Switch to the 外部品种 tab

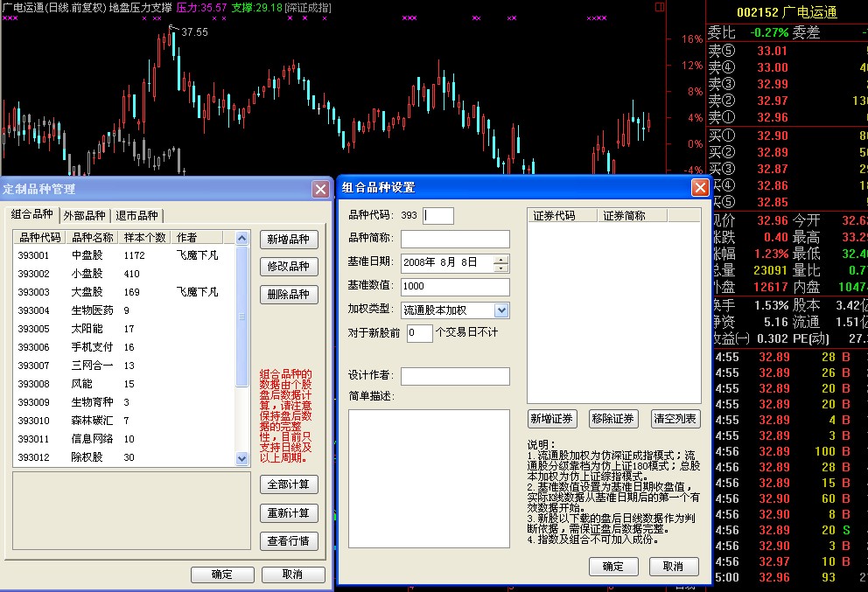[85, 213]
